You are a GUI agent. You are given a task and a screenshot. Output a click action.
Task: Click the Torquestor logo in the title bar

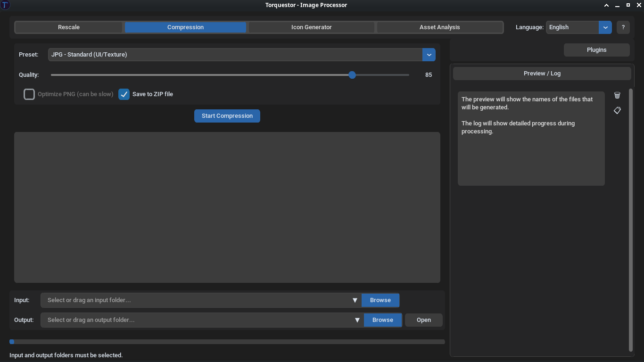pos(5,5)
